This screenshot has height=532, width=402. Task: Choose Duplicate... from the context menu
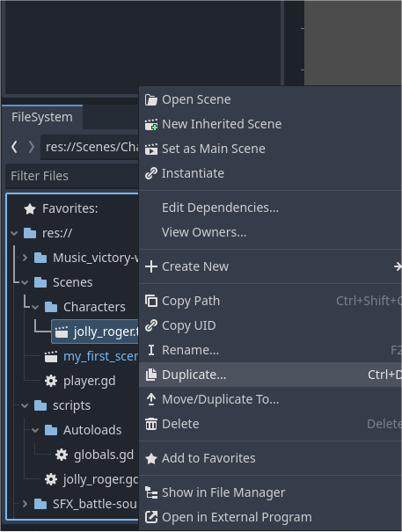pos(271,375)
